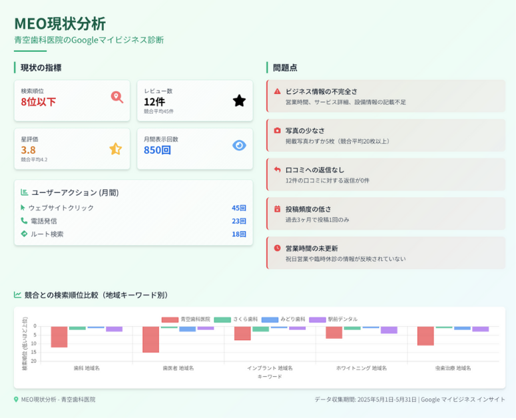This screenshot has width=516, height=420.
Task: Click the reply arrow icon for 口コミへの返信なし
Action: pos(278,169)
